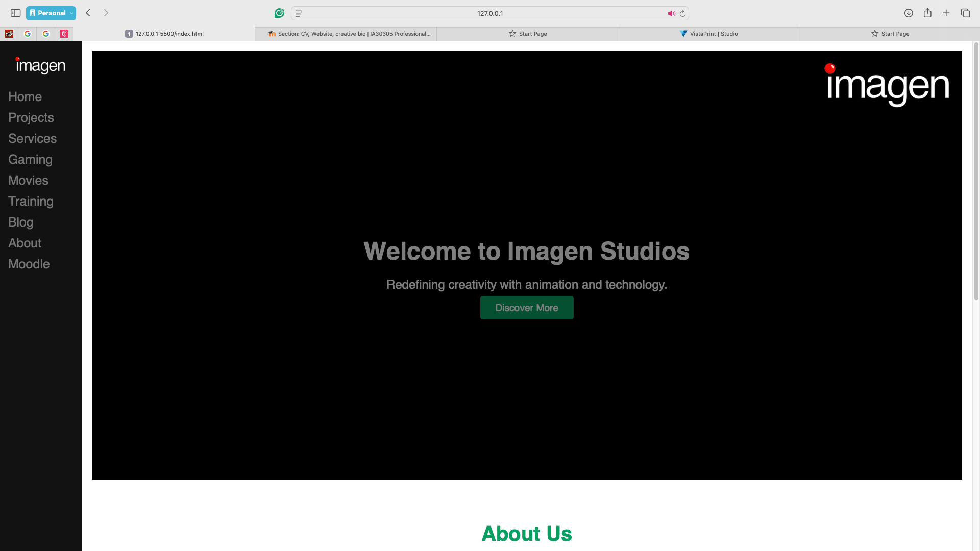Focus the 127.0.0.1 address bar
The height and width of the screenshot is (551, 980).
[490, 13]
